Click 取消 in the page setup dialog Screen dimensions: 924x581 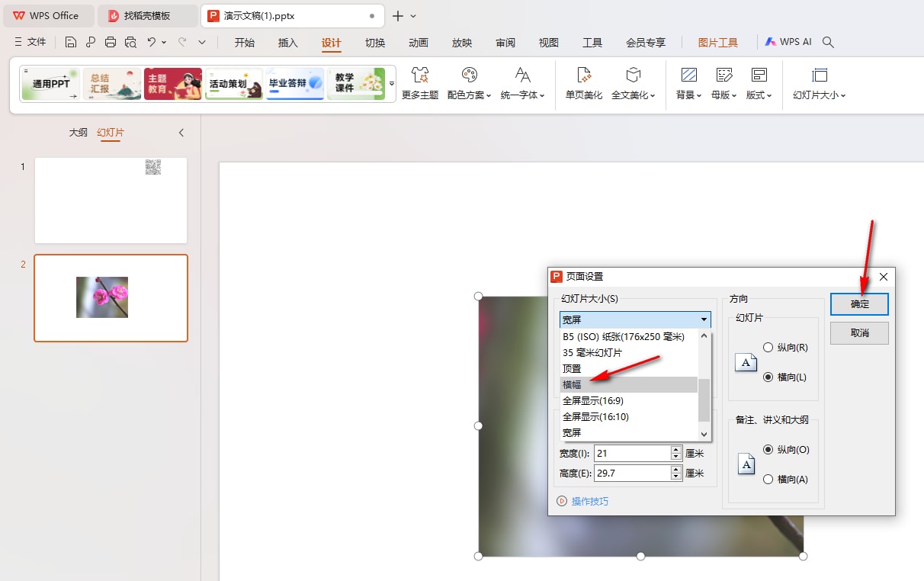[859, 332]
